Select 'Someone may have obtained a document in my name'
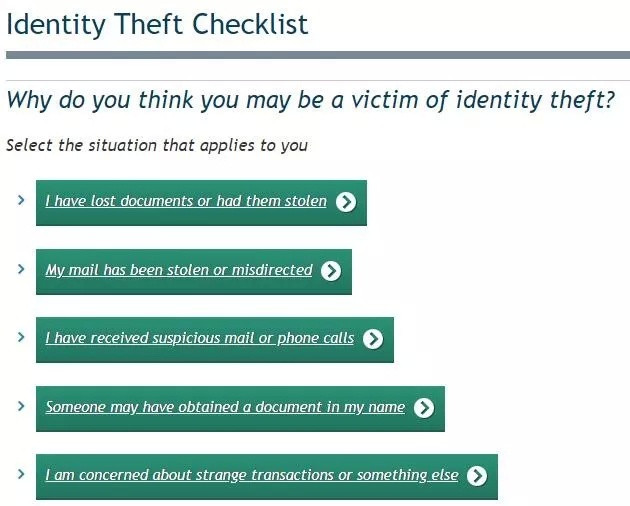The image size is (630, 506). (x=225, y=407)
